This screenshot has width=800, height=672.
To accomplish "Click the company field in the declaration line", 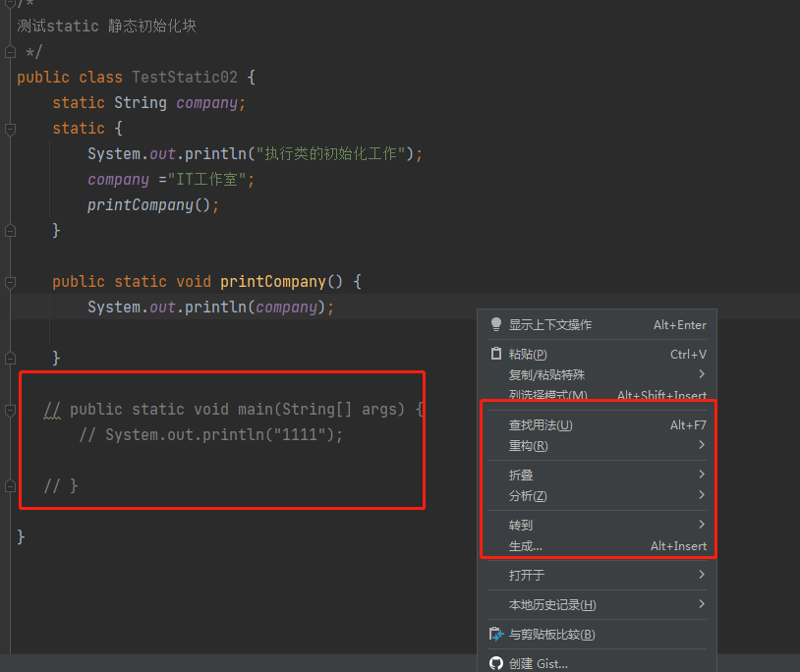I will (206, 103).
